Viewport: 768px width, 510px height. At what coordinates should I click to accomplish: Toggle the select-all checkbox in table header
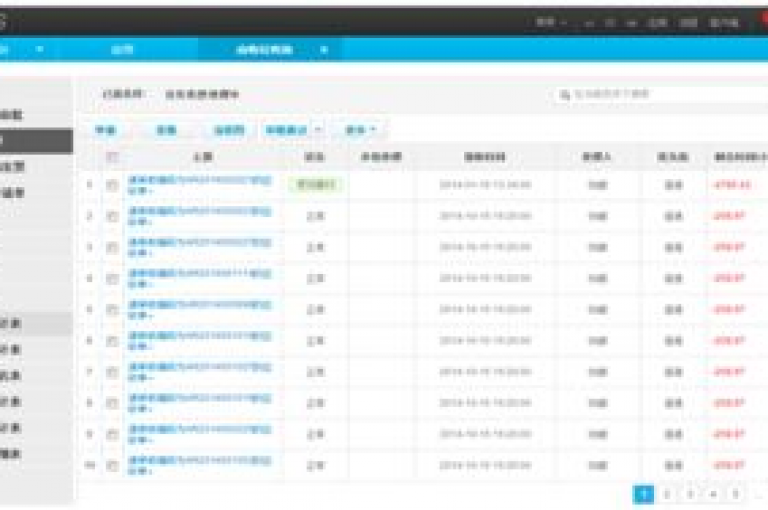coord(112,157)
